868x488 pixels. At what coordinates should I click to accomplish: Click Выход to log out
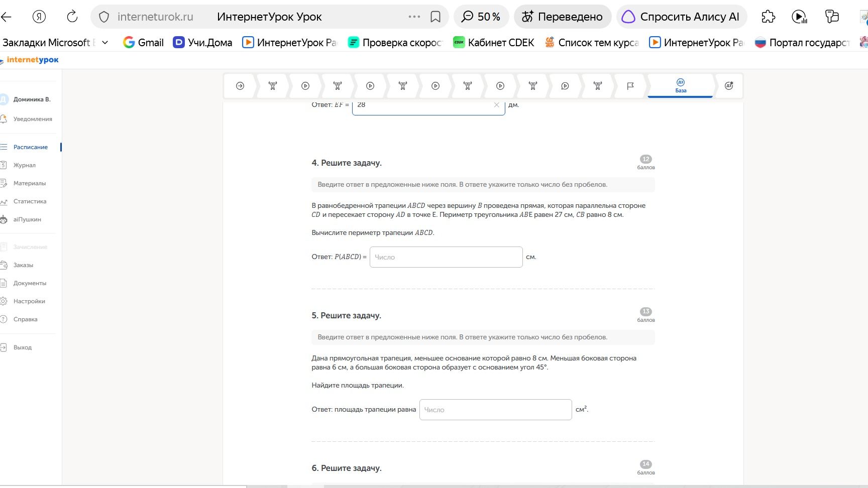click(22, 347)
